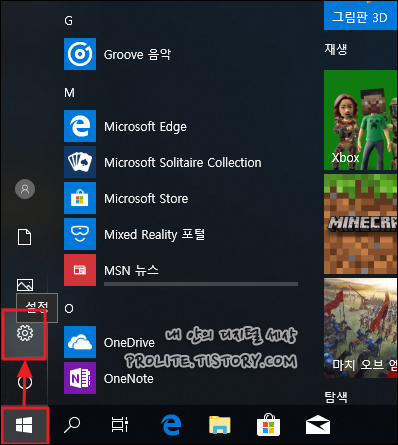Open Microsoft Store on the taskbar
This screenshot has width=398, height=445.
click(x=268, y=425)
